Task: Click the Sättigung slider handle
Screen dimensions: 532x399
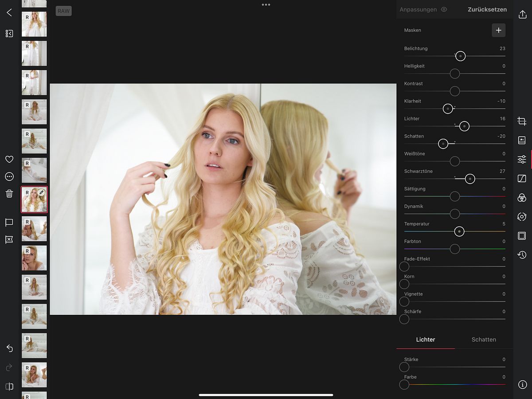Action: [455, 196]
